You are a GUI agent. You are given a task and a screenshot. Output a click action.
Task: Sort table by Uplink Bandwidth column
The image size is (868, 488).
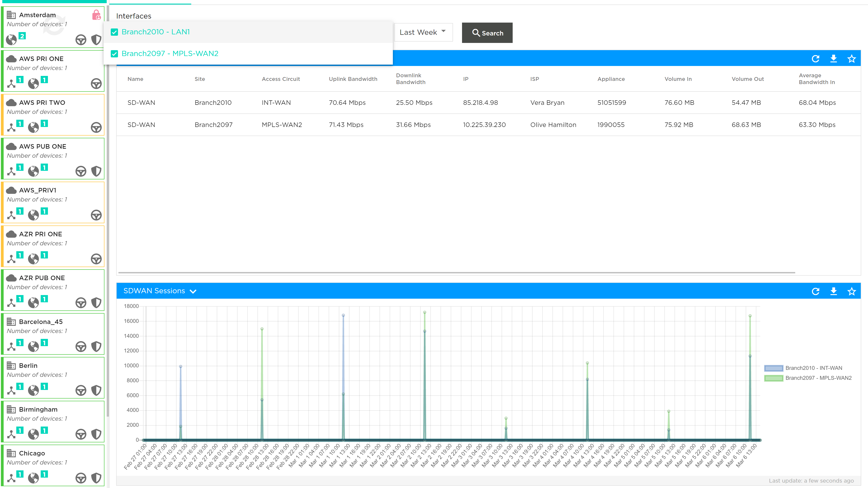coord(353,79)
